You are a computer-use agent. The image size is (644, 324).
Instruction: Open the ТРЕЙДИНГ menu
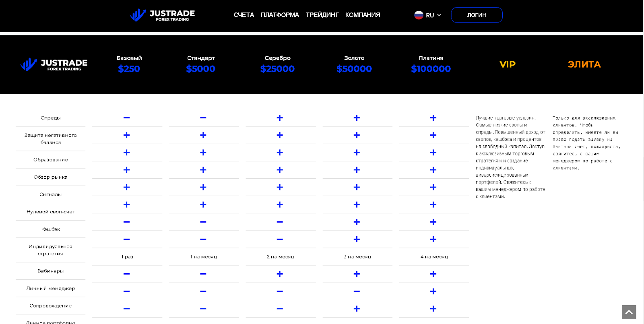tap(322, 15)
